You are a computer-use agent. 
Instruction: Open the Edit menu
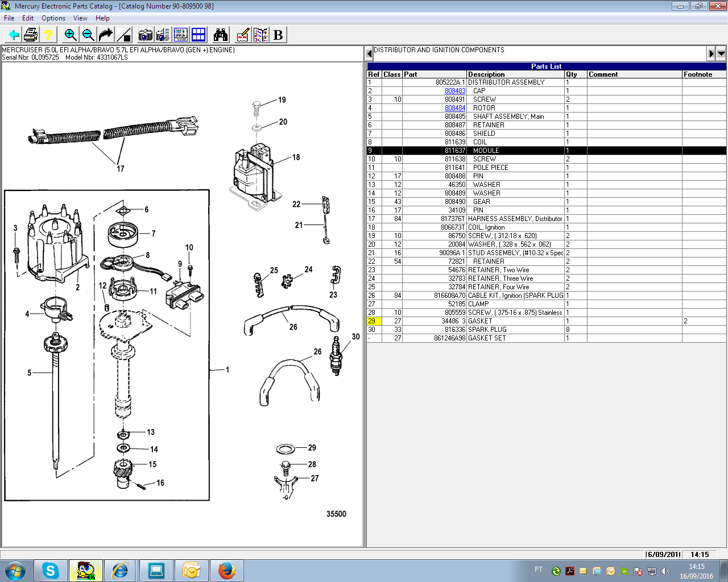click(x=28, y=18)
